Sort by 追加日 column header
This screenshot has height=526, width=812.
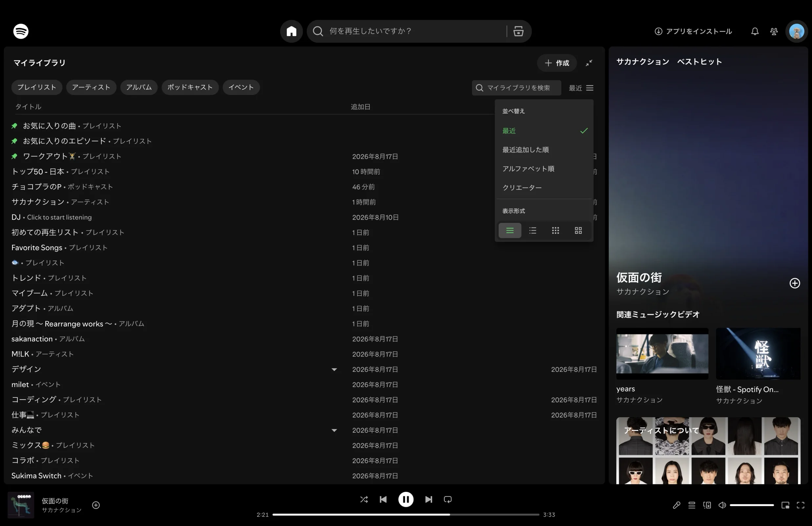[x=361, y=107]
